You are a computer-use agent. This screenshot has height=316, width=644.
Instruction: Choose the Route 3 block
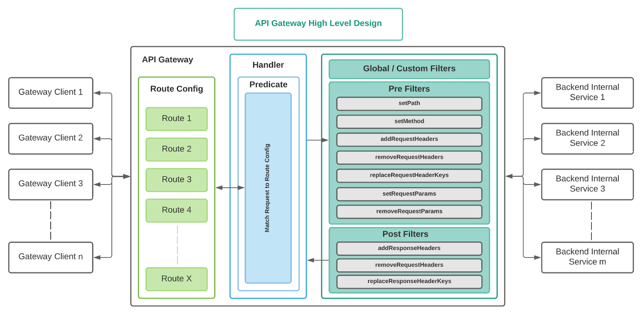(177, 180)
